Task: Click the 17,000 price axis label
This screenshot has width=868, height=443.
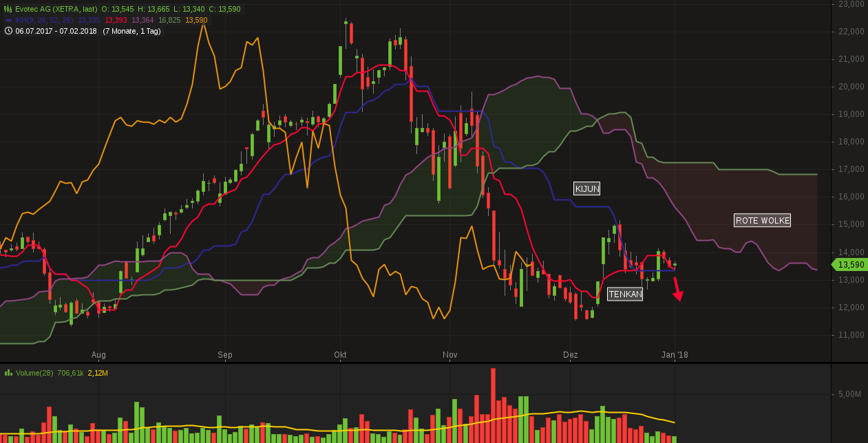Action: point(851,169)
